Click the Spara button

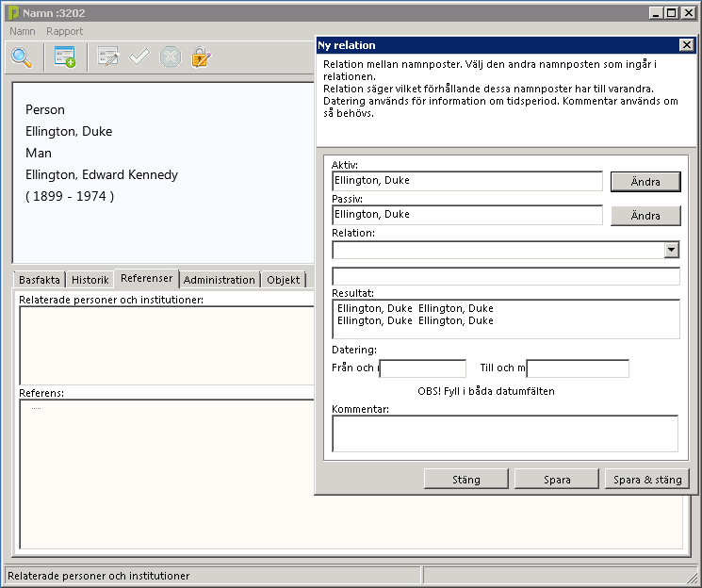[x=557, y=480]
